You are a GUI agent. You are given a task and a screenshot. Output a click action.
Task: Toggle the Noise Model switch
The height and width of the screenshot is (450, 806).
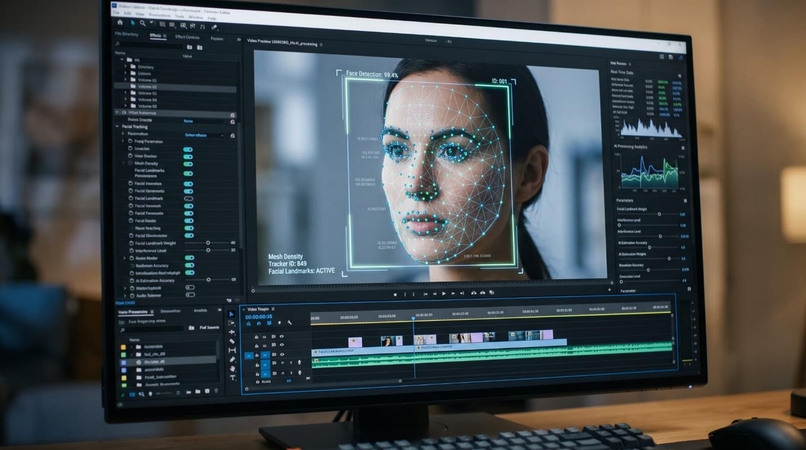pyautogui.click(x=190, y=258)
